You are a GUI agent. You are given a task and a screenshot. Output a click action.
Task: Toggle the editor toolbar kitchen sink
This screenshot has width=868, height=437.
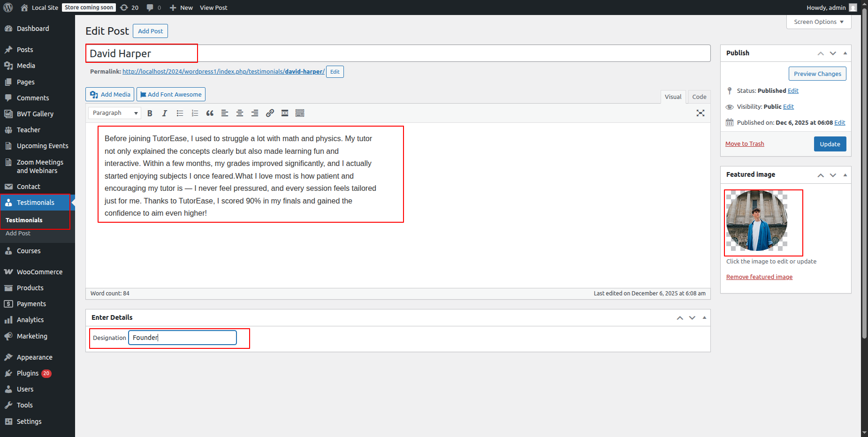(300, 113)
